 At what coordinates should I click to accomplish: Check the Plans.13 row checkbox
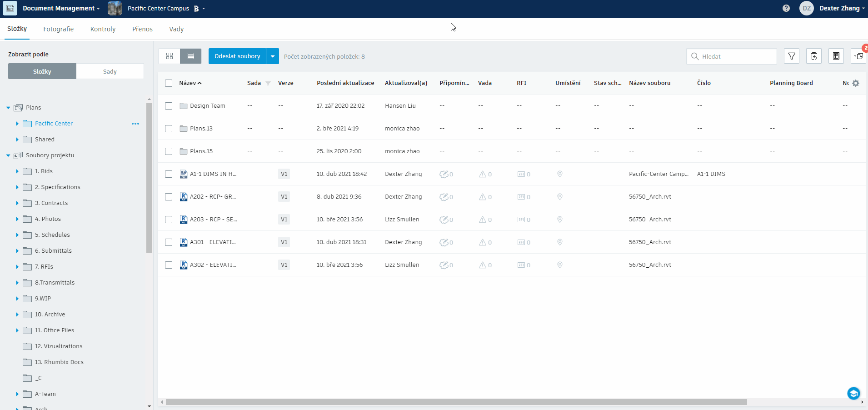(x=169, y=129)
